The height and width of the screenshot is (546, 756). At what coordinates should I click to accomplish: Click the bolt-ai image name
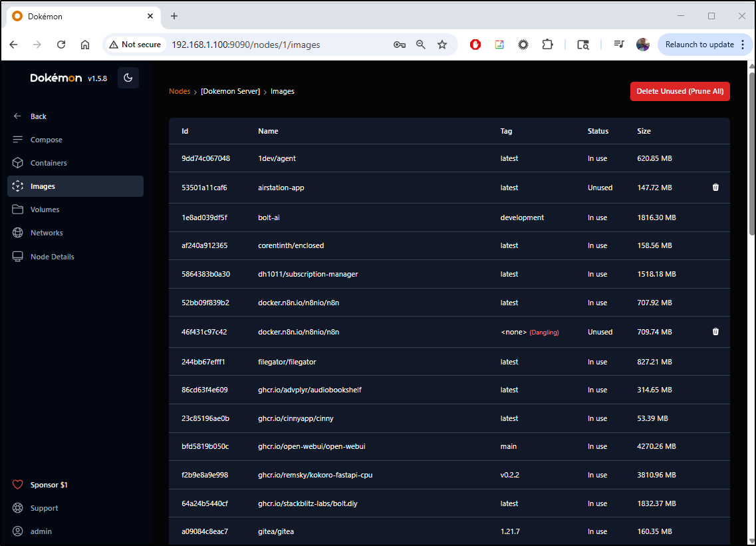[269, 217]
